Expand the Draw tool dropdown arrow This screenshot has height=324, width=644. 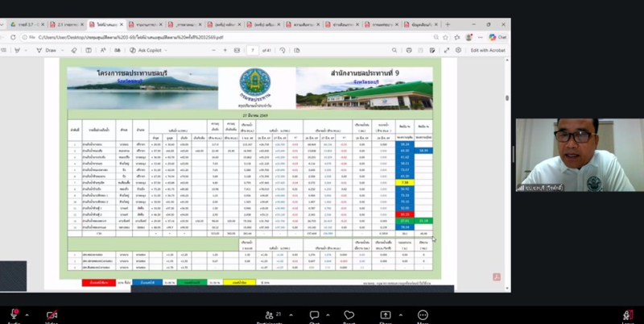[x=63, y=50]
